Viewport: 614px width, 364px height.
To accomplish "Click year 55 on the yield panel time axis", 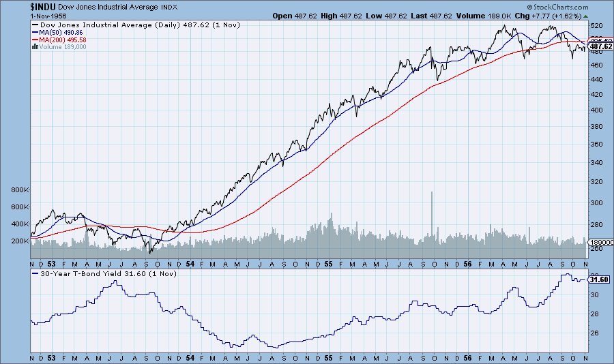I will (329, 358).
